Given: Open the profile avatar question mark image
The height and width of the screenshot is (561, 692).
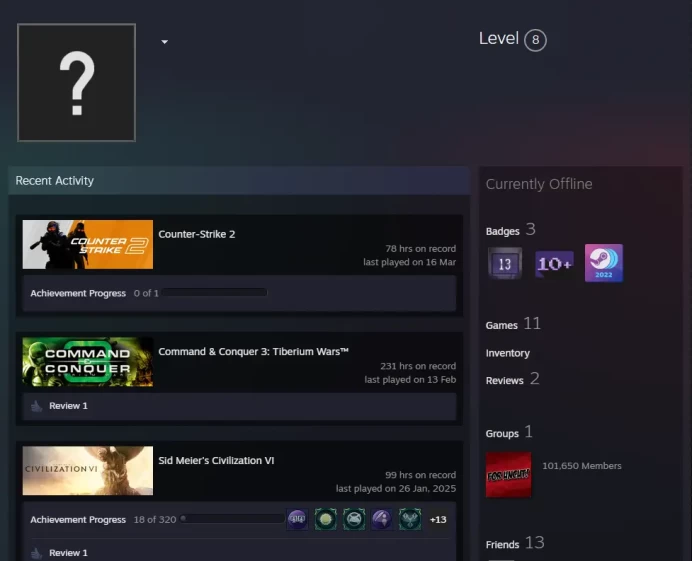Looking at the screenshot, I should 76,83.
